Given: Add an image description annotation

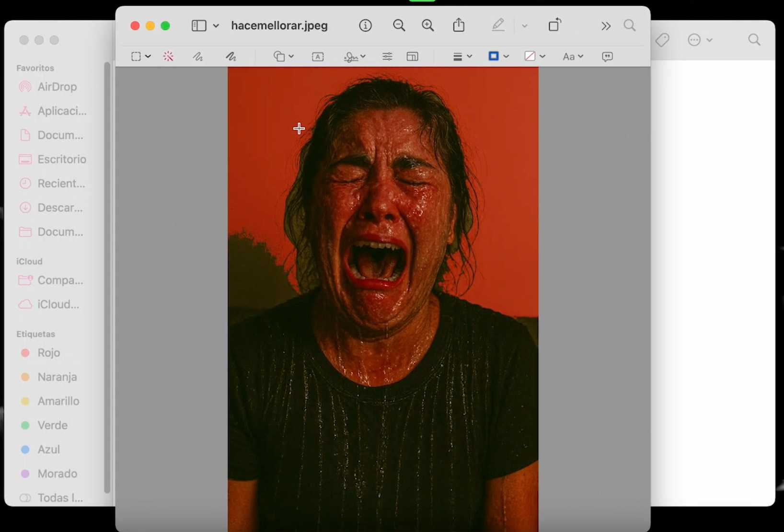Looking at the screenshot, I should [x=607, y=57].
